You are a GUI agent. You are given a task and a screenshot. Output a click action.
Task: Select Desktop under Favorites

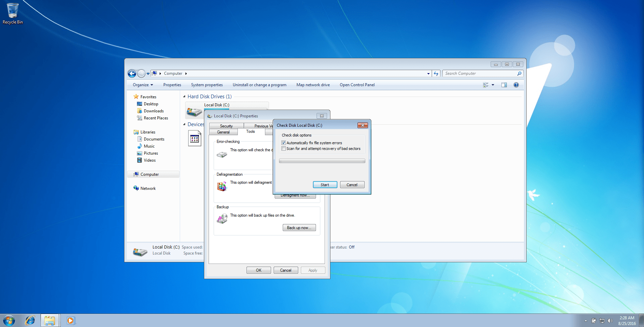tap(151, 104)
